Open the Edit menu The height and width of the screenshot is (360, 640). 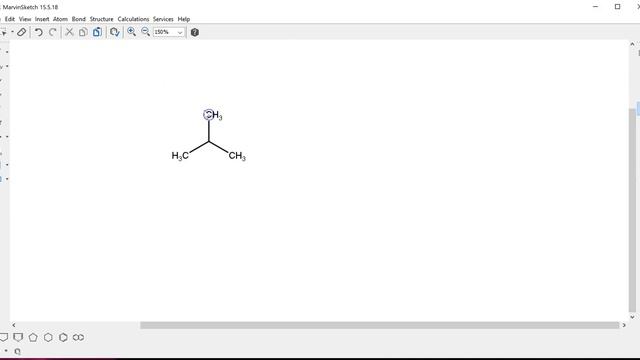tap(10, 19)
